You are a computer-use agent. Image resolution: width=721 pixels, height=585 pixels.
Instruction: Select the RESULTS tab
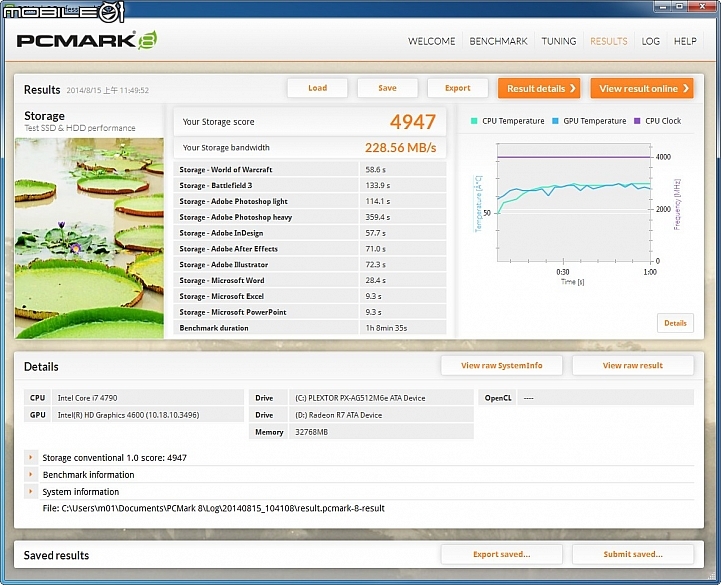[609, 41]
